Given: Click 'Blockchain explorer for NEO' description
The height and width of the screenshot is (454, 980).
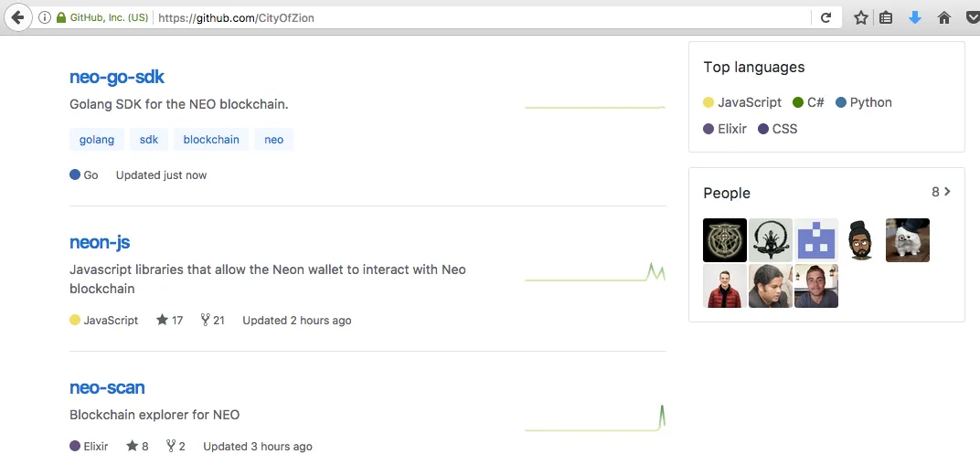Looking at the screenshot, I should pyautogui.click(x=154, y=415).
